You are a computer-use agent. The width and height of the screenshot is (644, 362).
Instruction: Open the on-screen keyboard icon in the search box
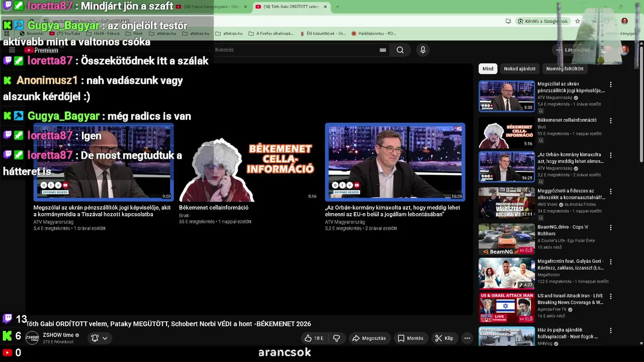[383, 50]
